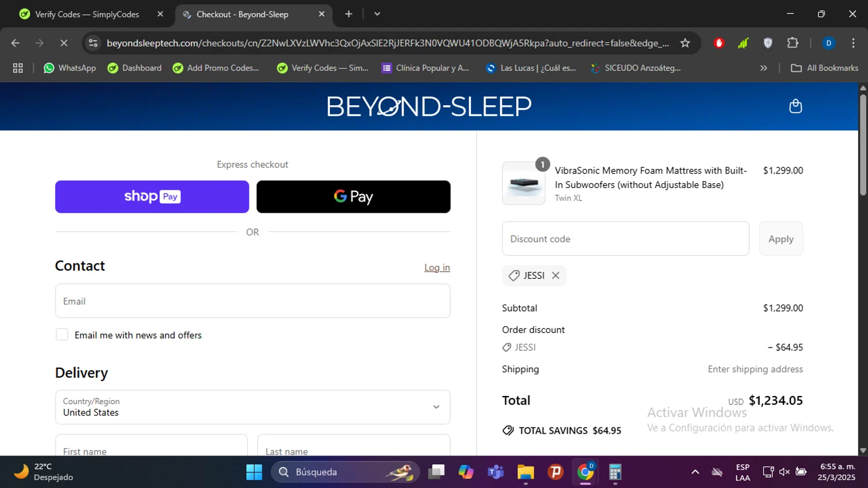The width and height of the screenshot is (868, 488).
Task: Click the address bar URL
Action: 388,43
